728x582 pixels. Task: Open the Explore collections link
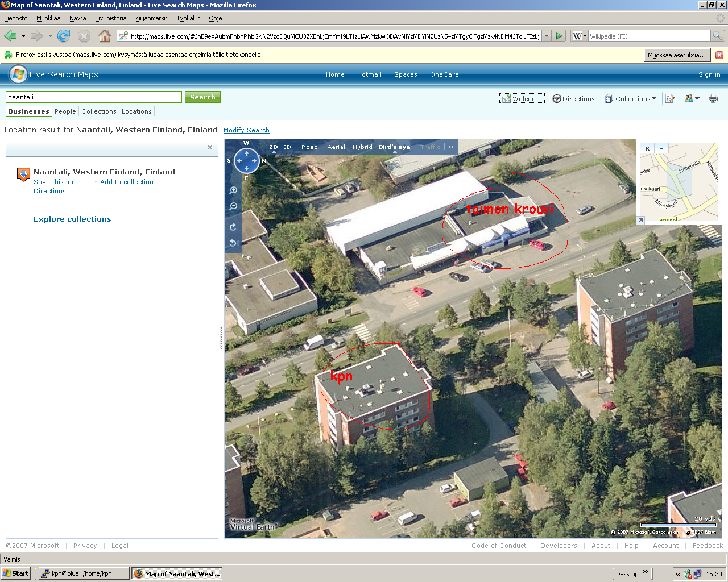pos(72,219)
